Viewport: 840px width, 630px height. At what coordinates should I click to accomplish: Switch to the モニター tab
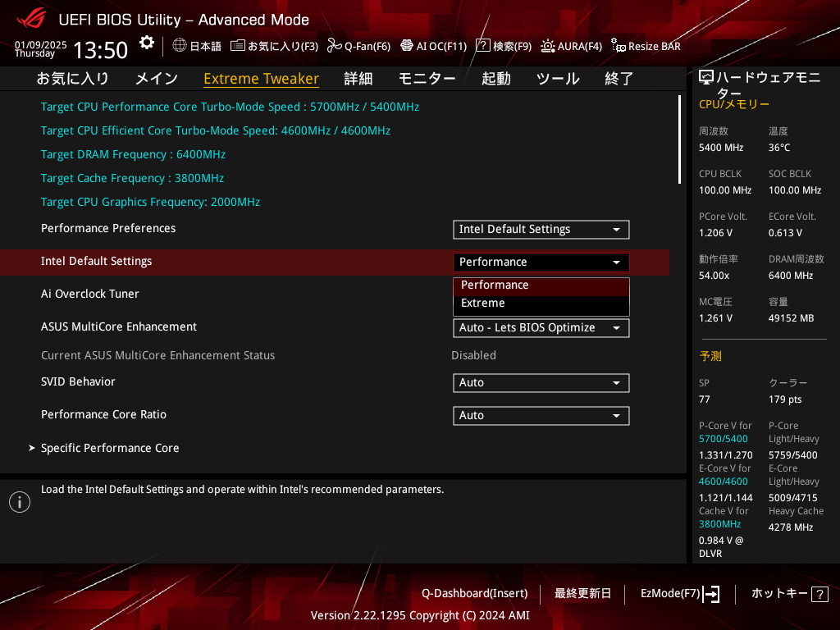pos(427,79)
